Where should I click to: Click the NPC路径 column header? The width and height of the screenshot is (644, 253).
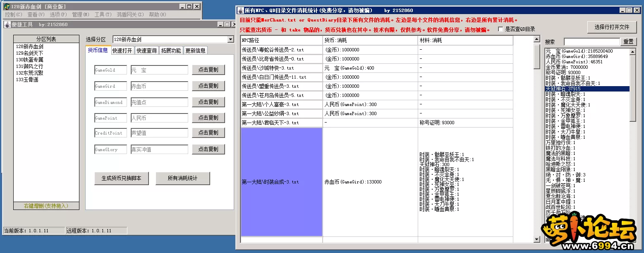coord(282,40)
